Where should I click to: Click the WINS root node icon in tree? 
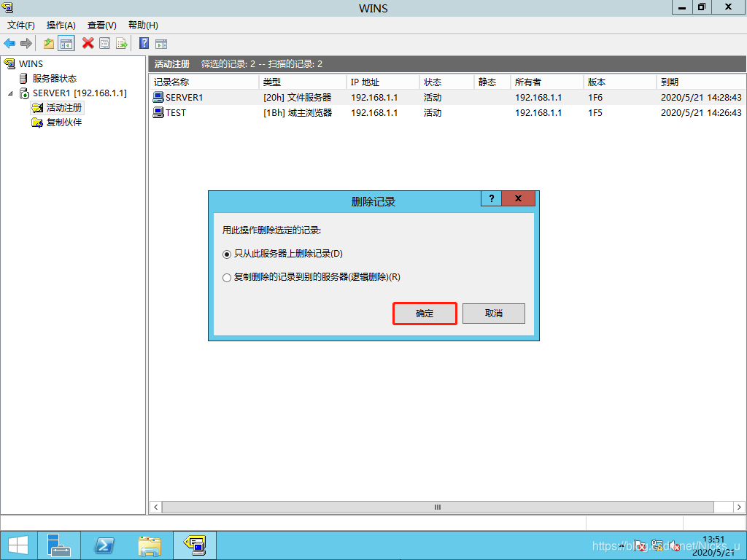(9, 63)
